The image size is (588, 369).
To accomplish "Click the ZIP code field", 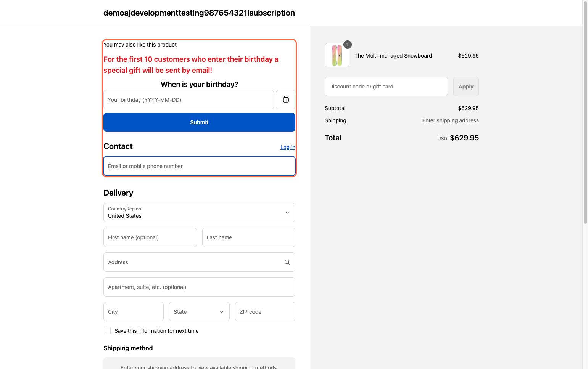I will pos(265,312).
